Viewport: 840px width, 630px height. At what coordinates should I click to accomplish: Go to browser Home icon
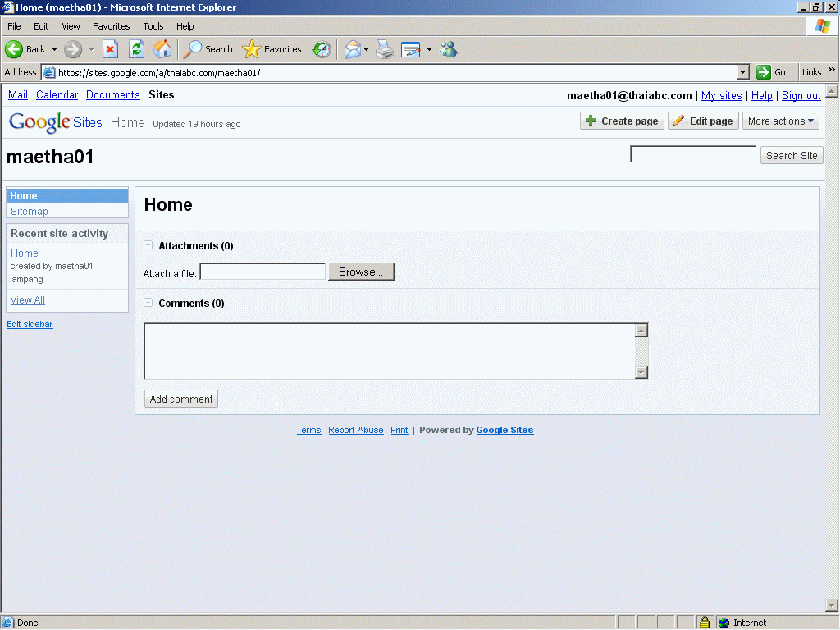(162, 49)
